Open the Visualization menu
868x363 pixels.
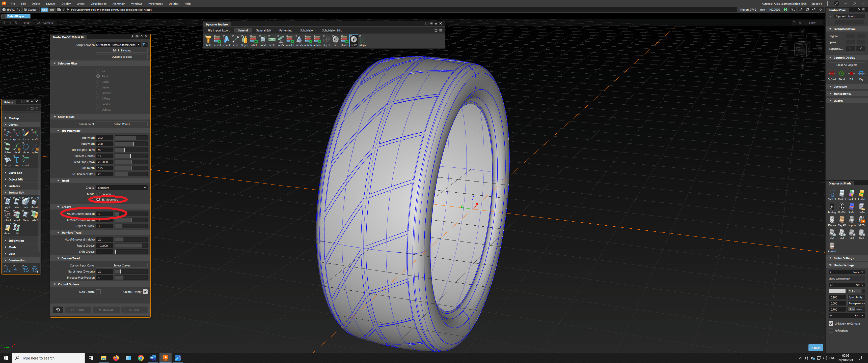(98, 3)
